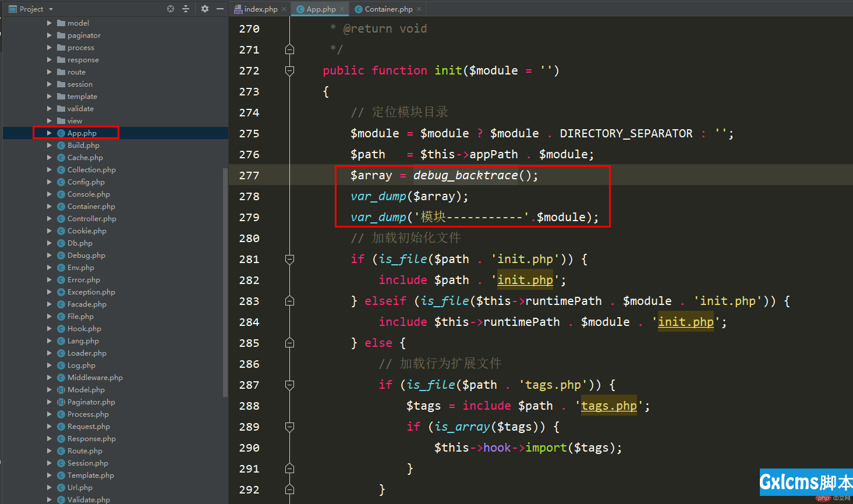Viewport: 853px width, 504px height.
Task: Collapse all nodes in Project panel
Action: [x=186, y=9]
